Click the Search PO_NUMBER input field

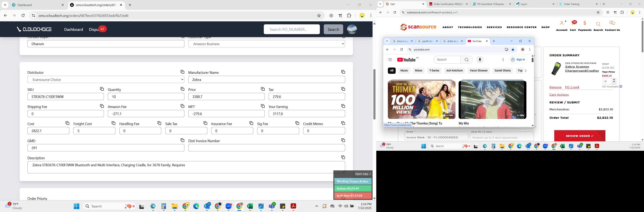click(291, 29)
